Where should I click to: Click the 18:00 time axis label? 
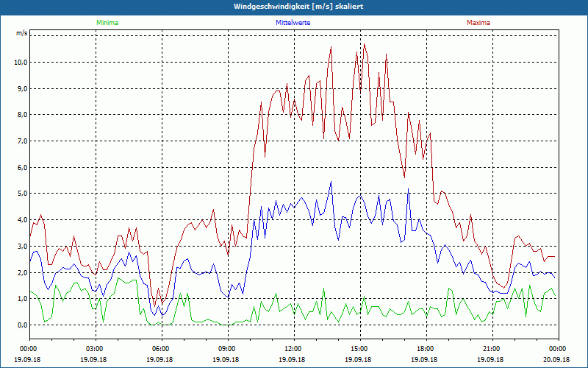[426, 349]
